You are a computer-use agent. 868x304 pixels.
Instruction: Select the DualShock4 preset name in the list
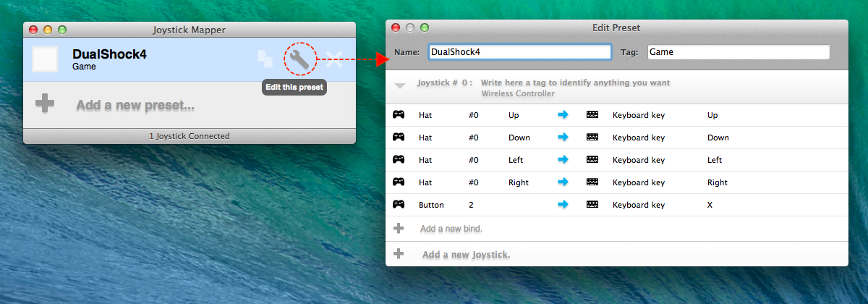[x=110, y=54]
